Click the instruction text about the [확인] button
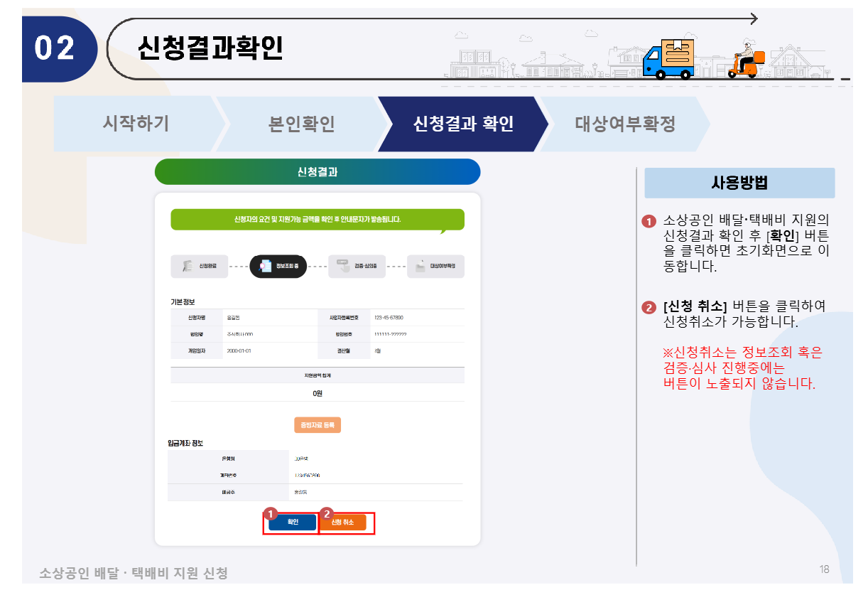The image size is (868, 600). click(x=746, y=244)
